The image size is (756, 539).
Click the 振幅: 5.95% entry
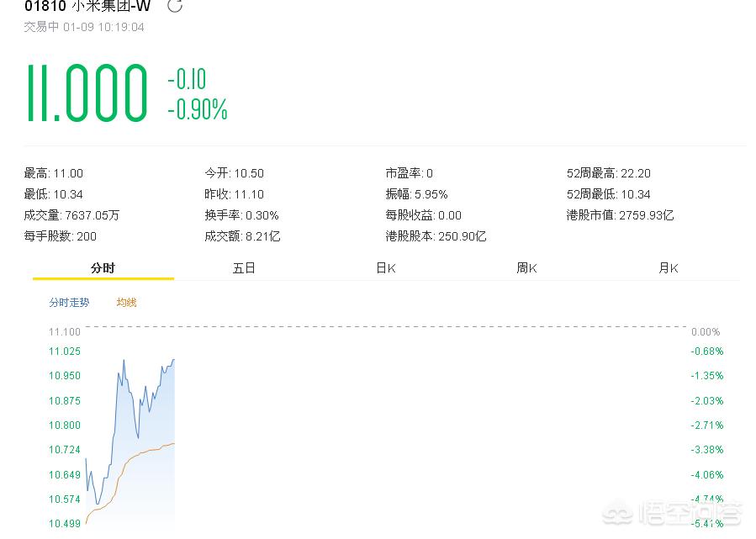tap(416, 194)
